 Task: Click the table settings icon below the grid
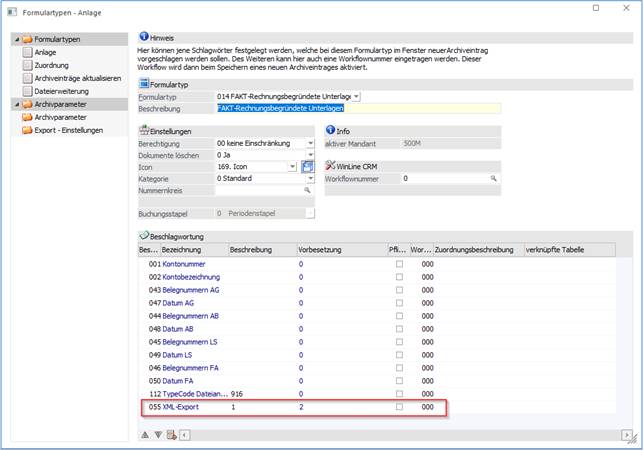(171, 434)
